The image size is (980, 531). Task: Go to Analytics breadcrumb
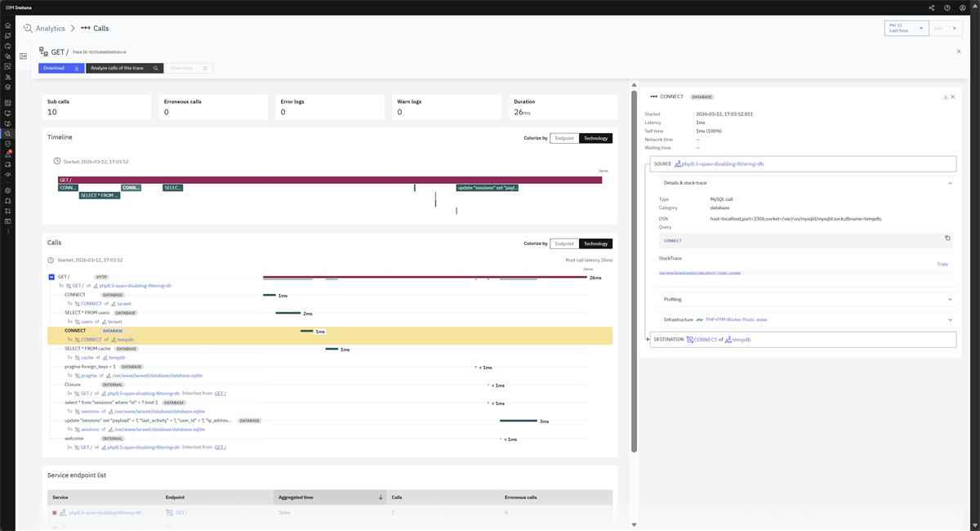click(x=50, y=29)
